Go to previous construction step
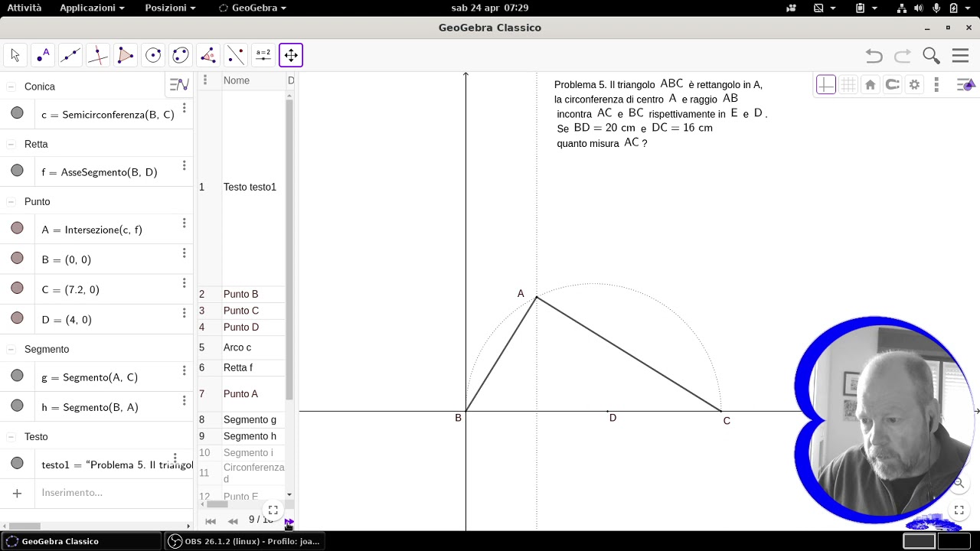980x551 pixels. [233, 521]
